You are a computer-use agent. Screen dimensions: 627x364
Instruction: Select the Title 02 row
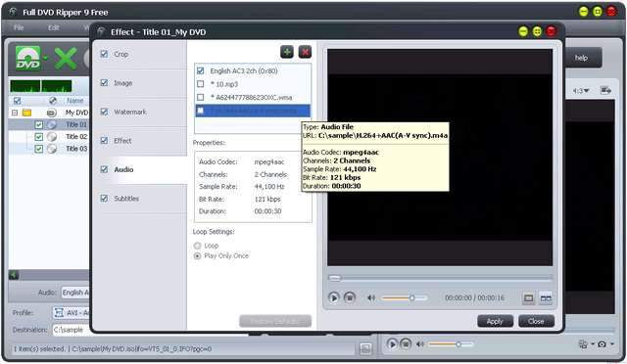pyautogui.click(x=49, y=137)
